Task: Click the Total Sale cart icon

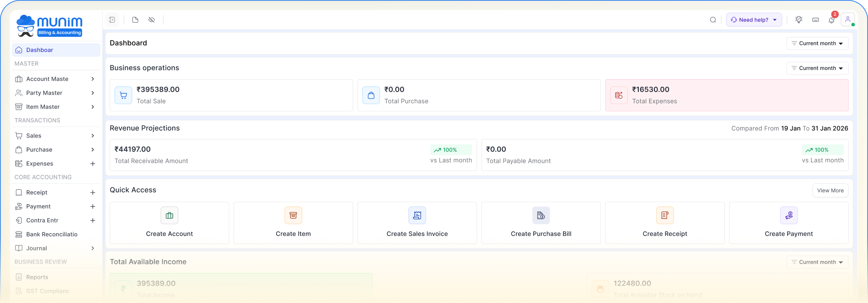Action: (123, 96)
